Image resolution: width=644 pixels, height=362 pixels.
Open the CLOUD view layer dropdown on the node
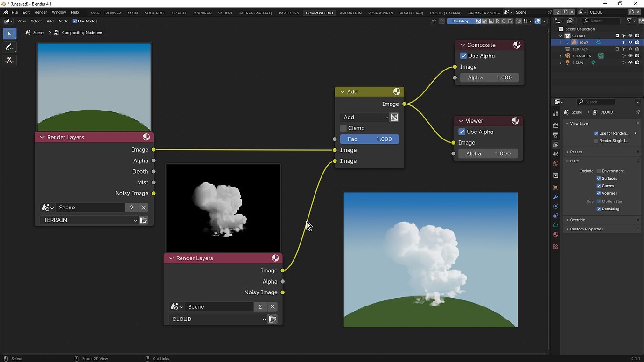218,319
